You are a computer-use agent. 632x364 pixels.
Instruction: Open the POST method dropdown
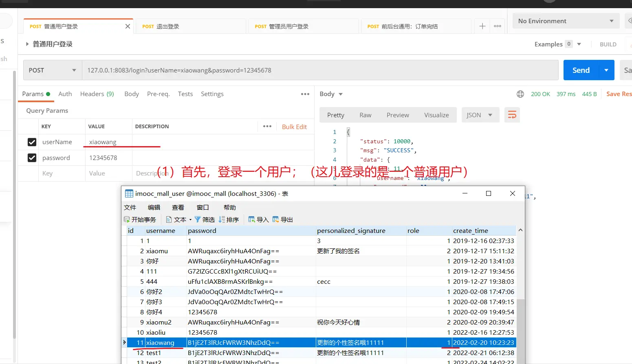tap(53, 70)
